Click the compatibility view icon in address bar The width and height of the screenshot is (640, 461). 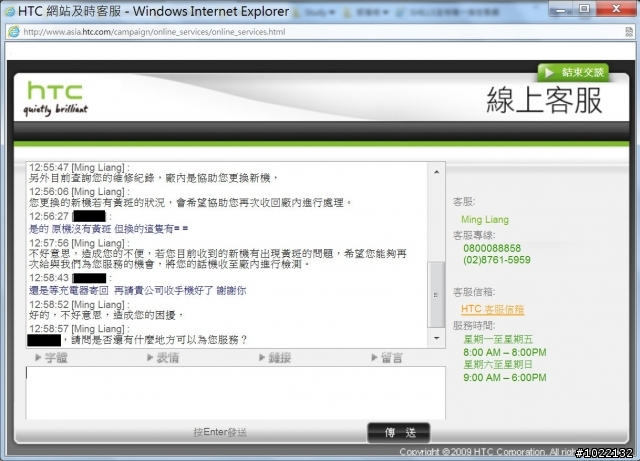pos(629,32)
